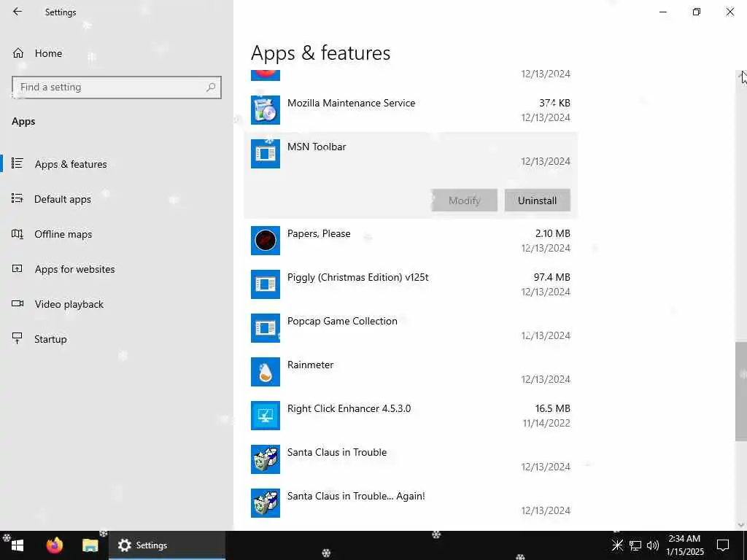Select Mozilla Maintenance Service entry name
This screenshot has width=747, height=560.
[x=351, y=103]
